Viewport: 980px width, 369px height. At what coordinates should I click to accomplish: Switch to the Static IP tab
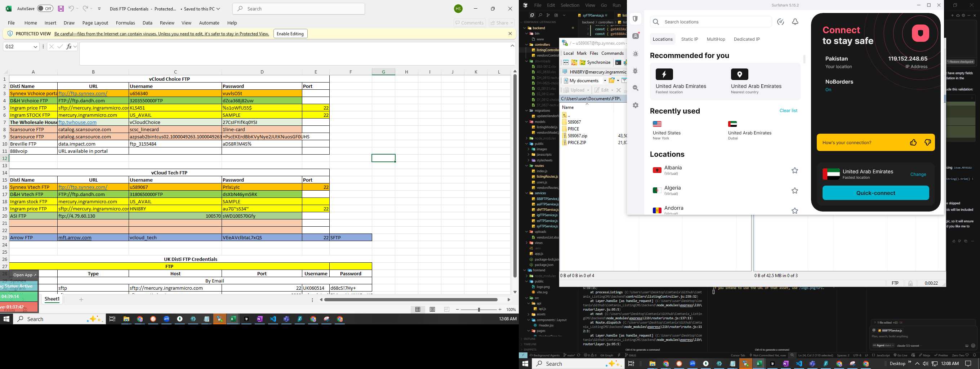point(689,39)
